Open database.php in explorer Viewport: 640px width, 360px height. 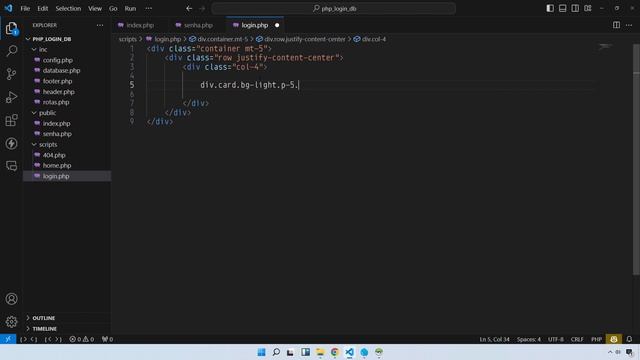coord(61,71)
